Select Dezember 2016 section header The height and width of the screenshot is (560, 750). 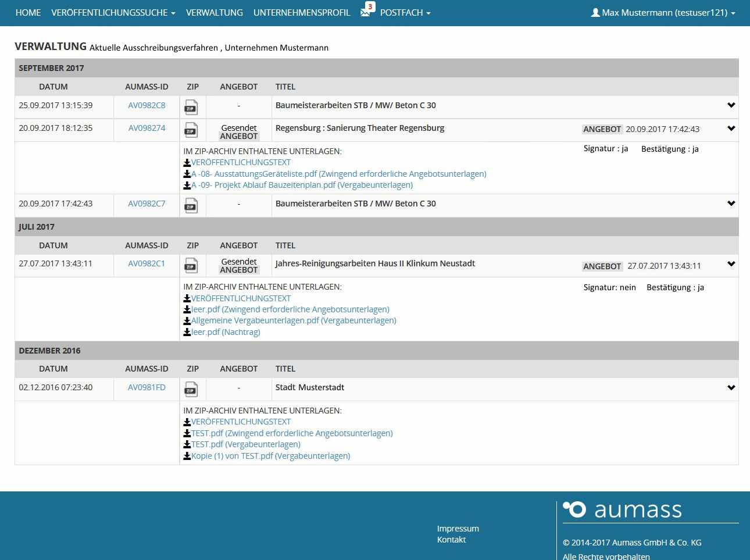(x=377, y=351)
